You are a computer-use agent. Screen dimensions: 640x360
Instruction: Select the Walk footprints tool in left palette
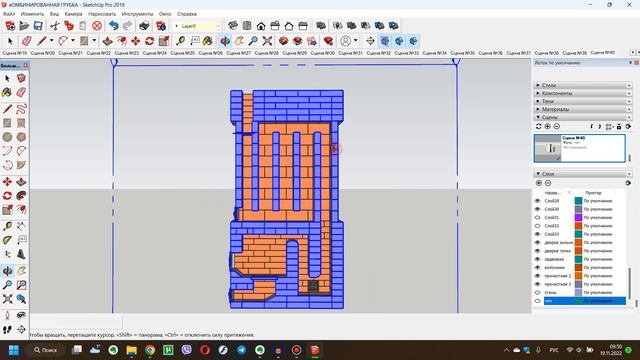tap(7, 329)
